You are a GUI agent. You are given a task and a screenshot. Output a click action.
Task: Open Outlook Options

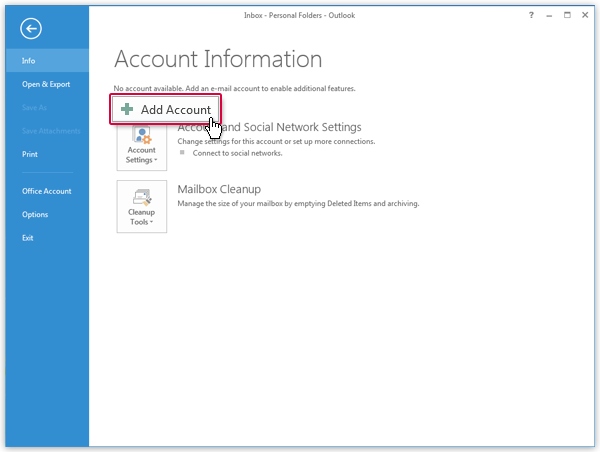(35, 214)
